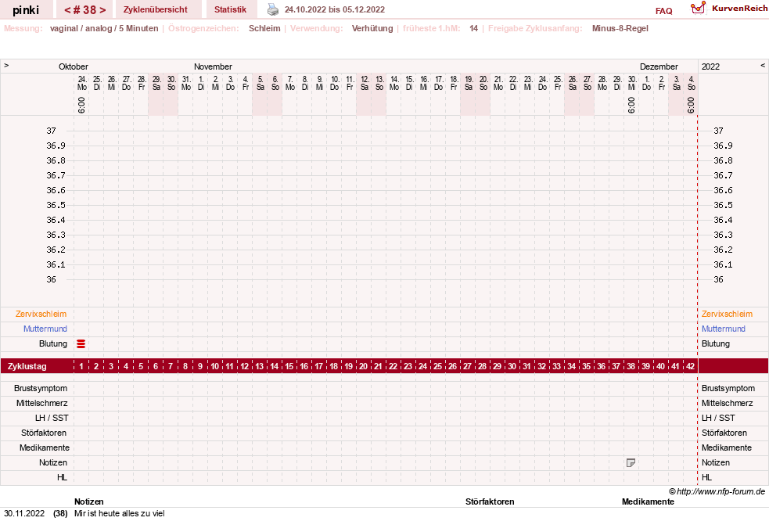
Task: Click the note text 'Mir ist heute alles zu viel'
Action: [119, 513]
